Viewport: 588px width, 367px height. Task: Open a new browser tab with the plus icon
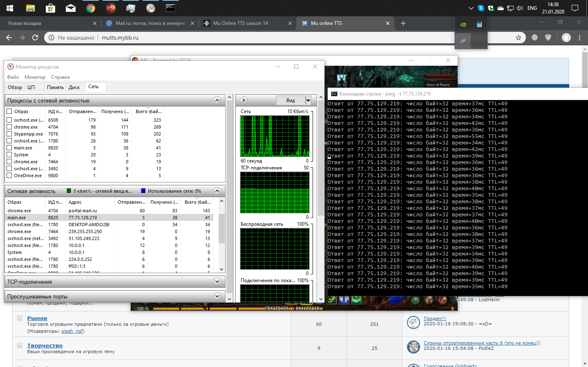[x=403, y=23]
